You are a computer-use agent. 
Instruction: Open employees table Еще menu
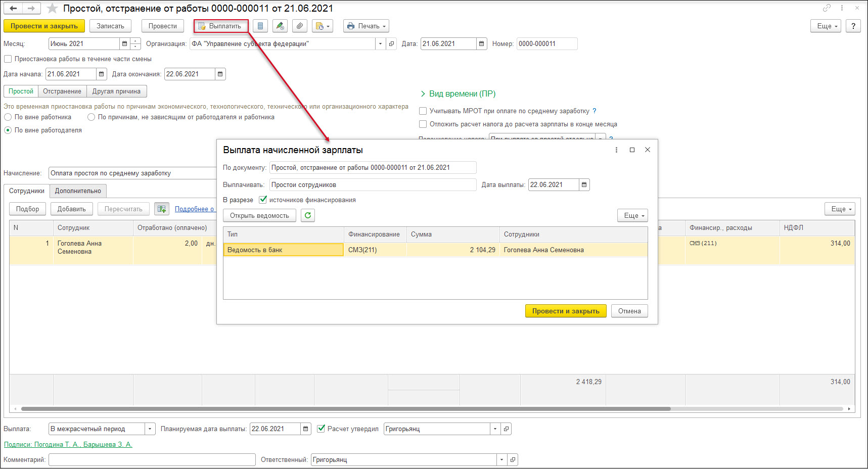[840, 209]
